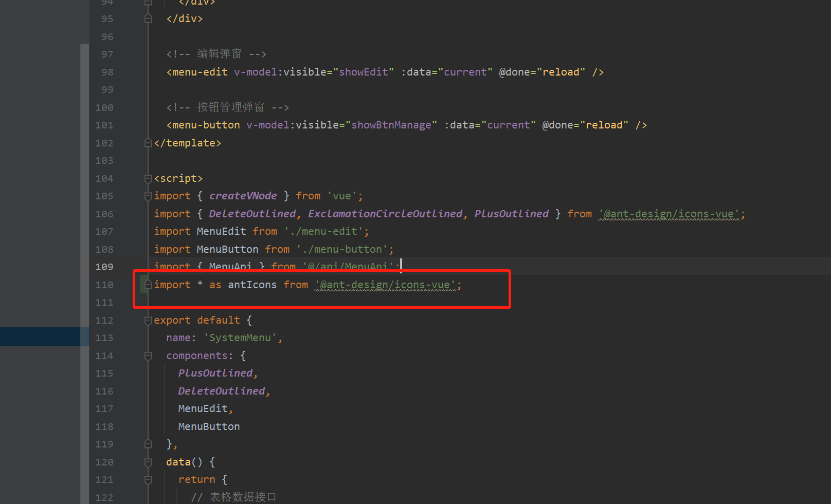Place cursor on the word createVNode

(x=242, y=196)
